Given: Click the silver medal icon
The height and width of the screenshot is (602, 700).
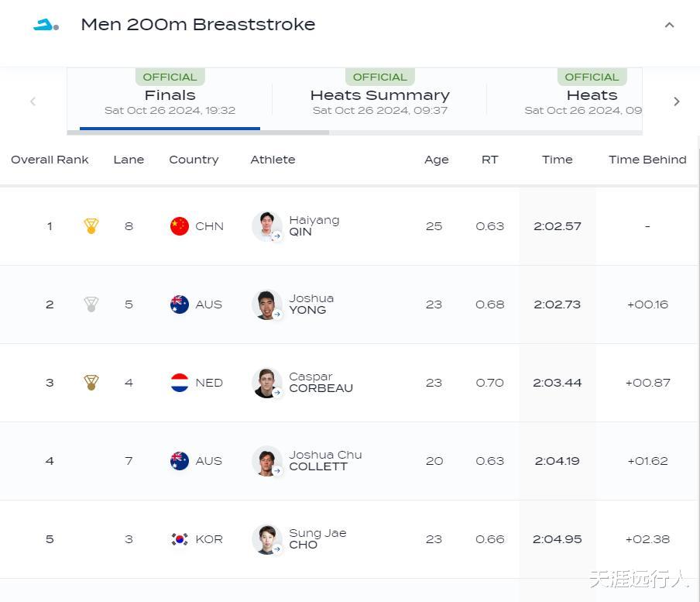Looking at the screenshot, I should point(91,304).
